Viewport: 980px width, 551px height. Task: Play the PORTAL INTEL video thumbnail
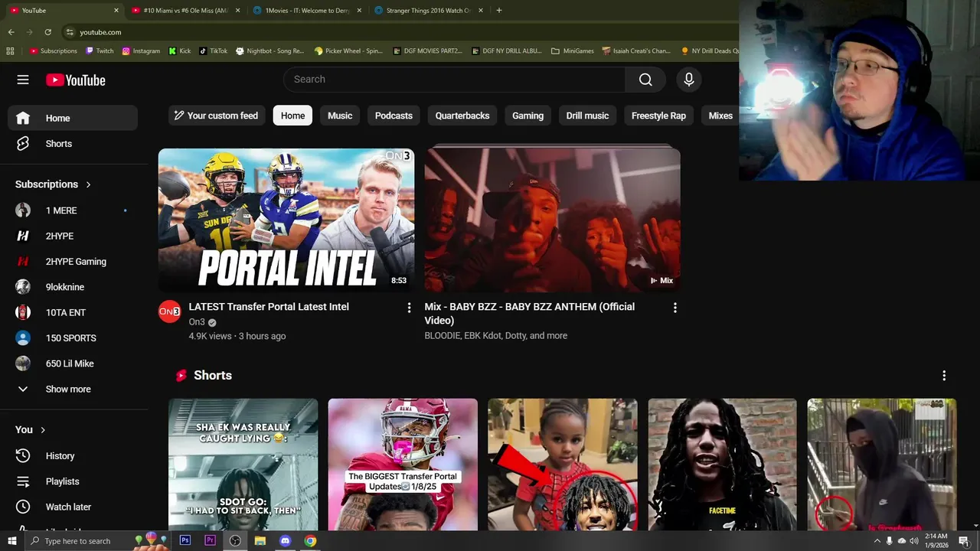[286, 220]
